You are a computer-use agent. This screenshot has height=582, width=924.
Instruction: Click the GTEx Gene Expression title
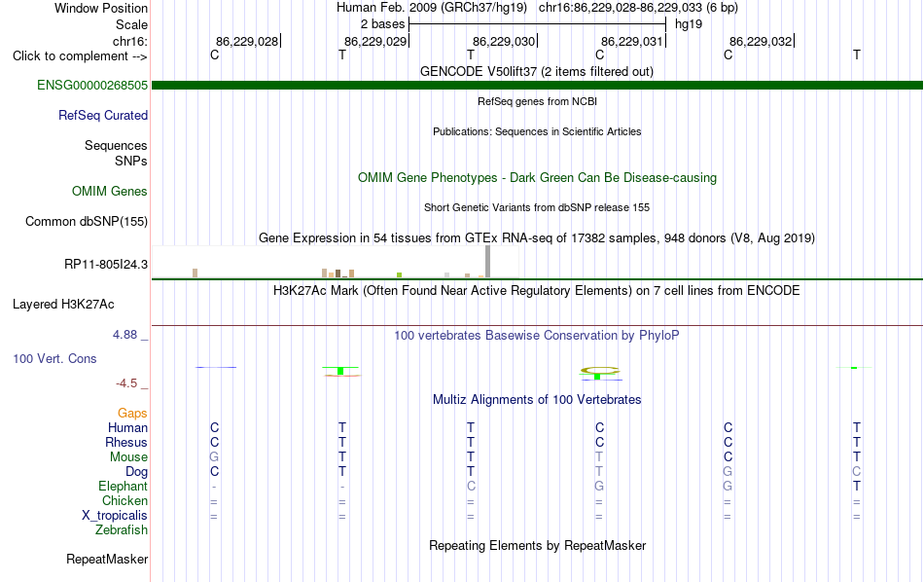click(537, 237)
